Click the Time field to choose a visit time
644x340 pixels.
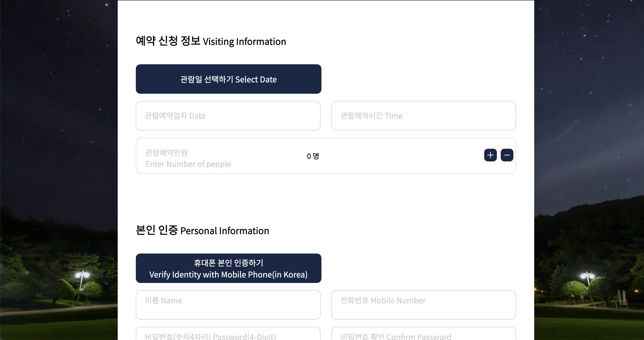(x=423, y=115)
